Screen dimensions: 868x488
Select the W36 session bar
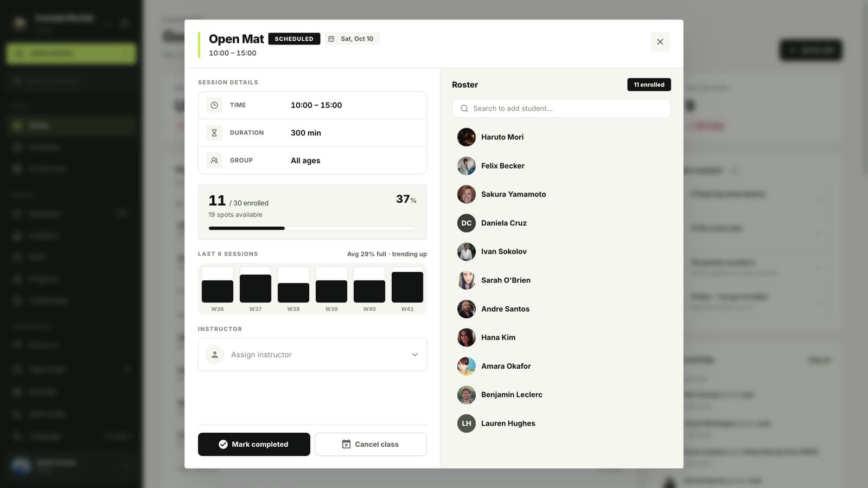point(218,285)
